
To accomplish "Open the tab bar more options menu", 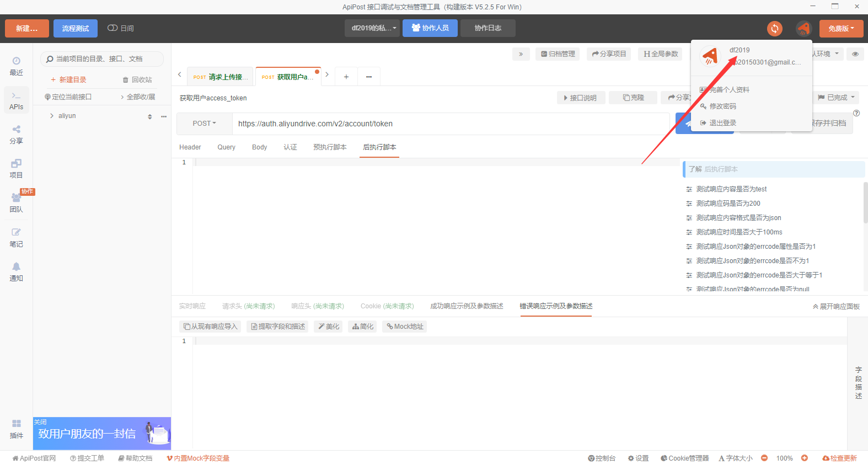I will (369, 77).
